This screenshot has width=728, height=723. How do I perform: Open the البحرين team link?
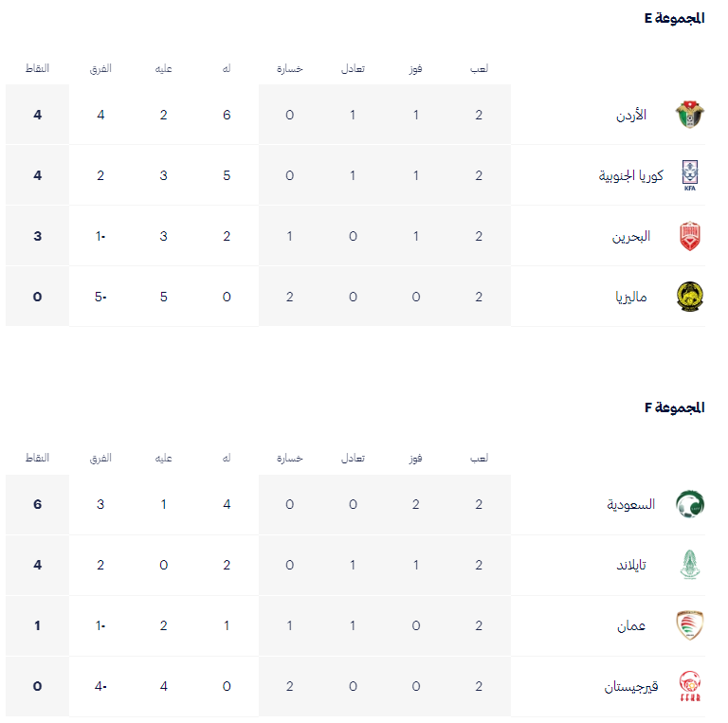631,236
